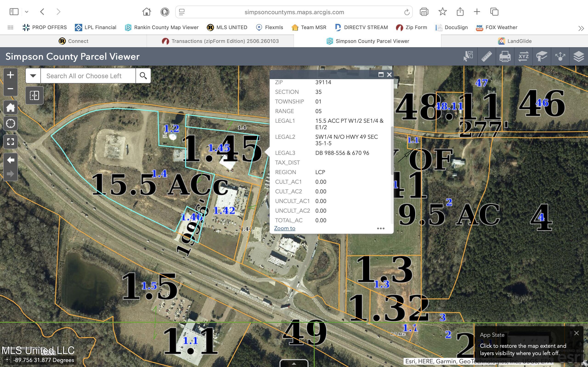Open popup more options ellipsis menu

pyautogui.click(x=381, y=228)
